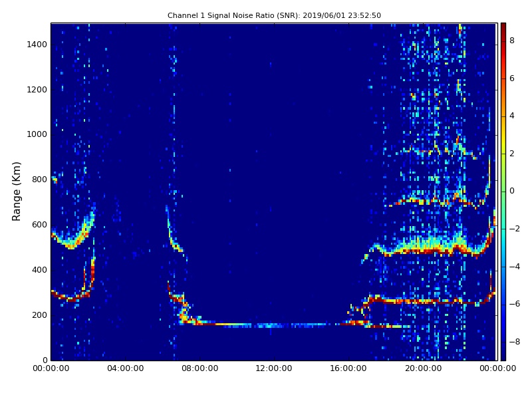Click the 'Range (Km)' y-axis label
This screenshot has height=399, width=532.
pyautogui.click(x=16, y=192)
